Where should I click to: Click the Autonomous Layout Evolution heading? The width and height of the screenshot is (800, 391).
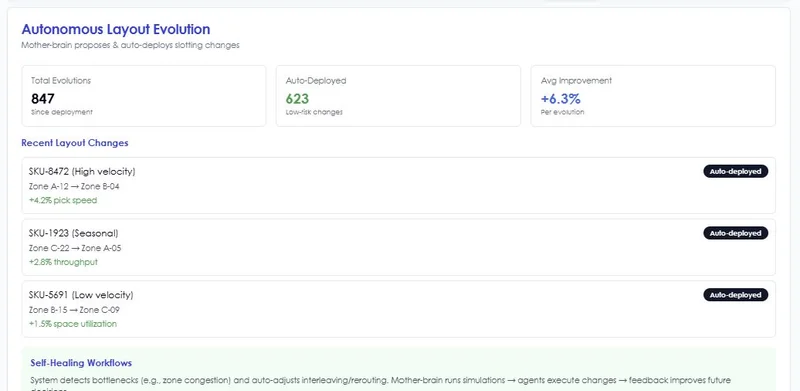[x=116, y=30]
